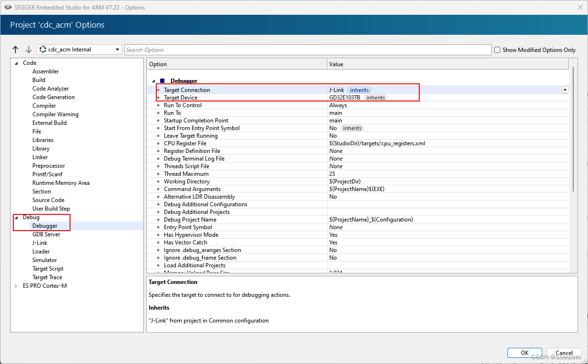Select the Target Device option row
This screenshot has width=588, height=364.
pyautogui.click(x=358, y=98)
